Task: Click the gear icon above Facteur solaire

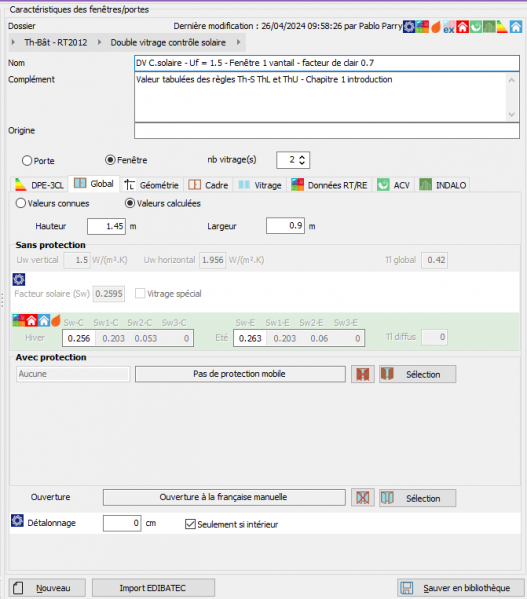Action: click(19, 279)
